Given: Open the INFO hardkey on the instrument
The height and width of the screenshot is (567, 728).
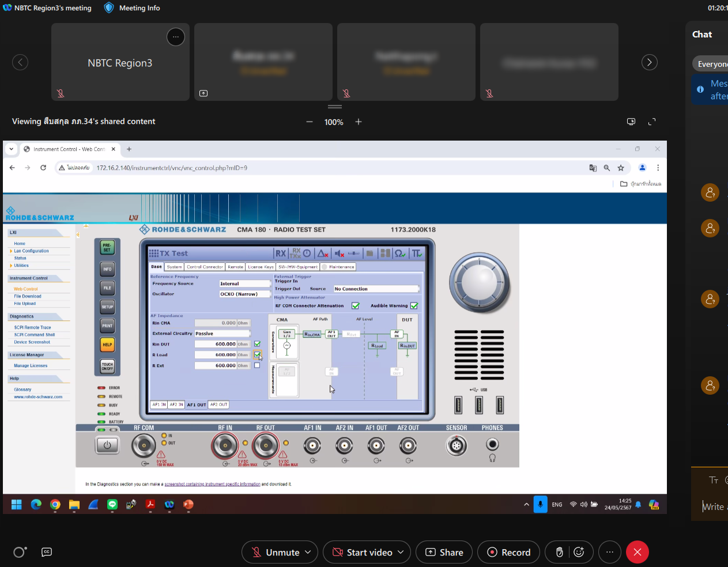Looking at the screenshot, I should [x=107, y=269].
